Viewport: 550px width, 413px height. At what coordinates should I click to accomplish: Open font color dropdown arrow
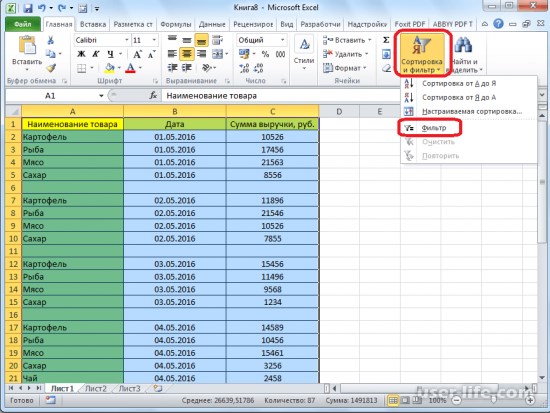click(140, 68)
